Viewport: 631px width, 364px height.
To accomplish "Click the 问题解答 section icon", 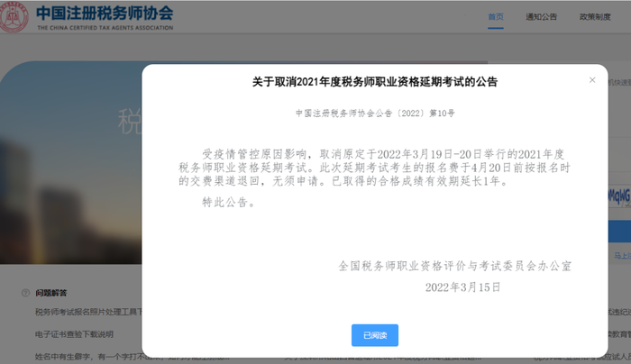I will [25, 294].
